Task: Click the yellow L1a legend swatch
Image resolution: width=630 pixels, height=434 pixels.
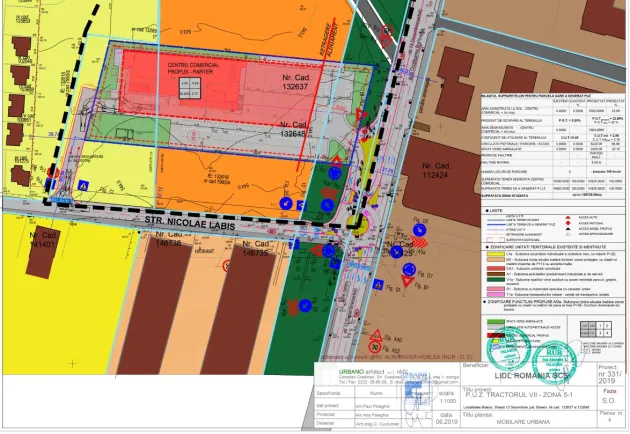Action: [495, 254]
